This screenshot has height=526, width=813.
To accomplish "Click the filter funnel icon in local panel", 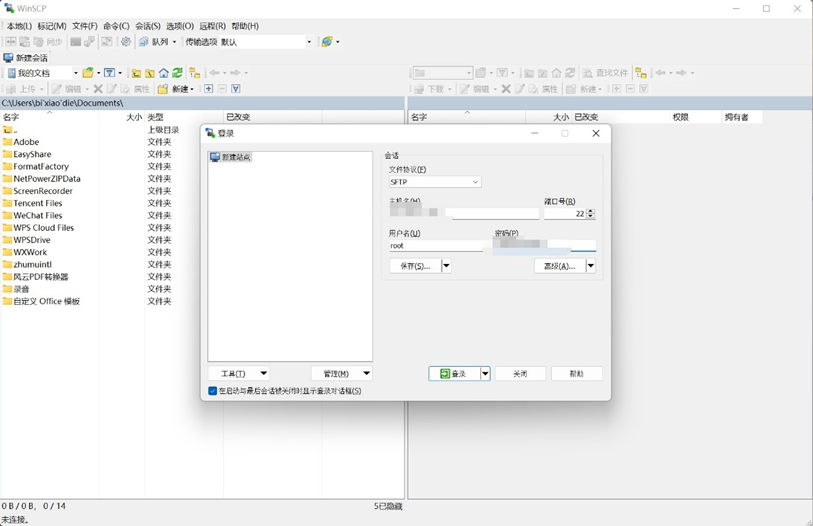I will pyautogui.click(x=109, y=73).
